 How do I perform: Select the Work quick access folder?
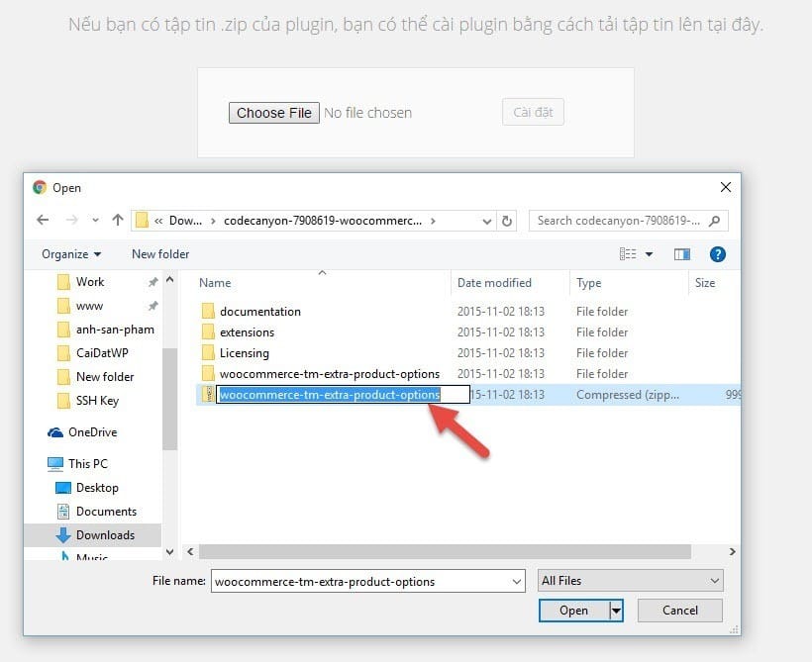pyautogui.click(x=90, y=282)
